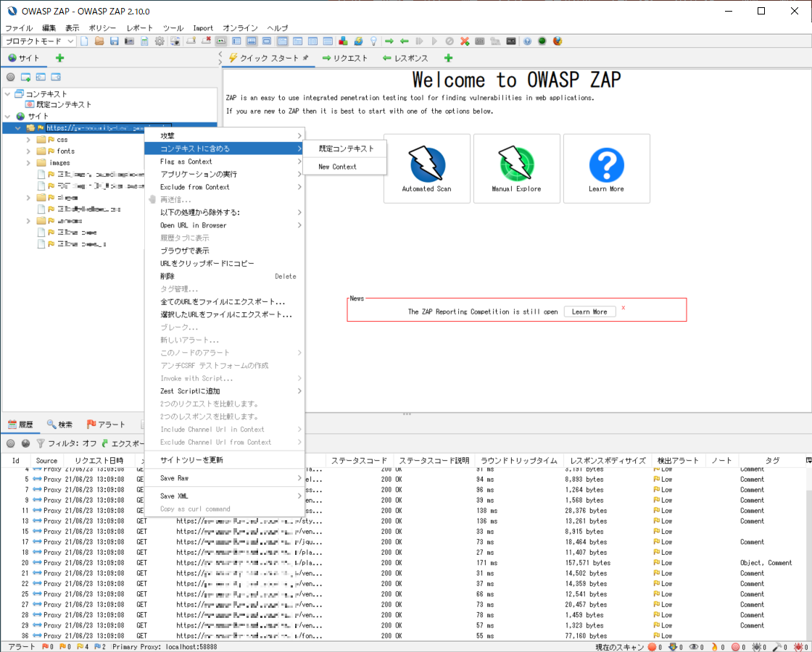Open the ツール menu in menu bar
Image resolution: width=812 pixels, height=652 pixels.
click(173, 28)
